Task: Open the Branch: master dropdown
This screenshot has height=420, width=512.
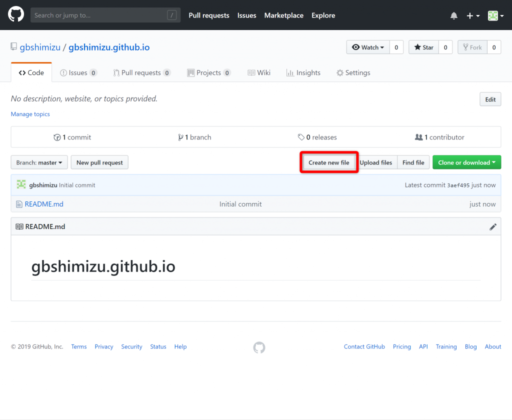Action: (x=39, y=162)
